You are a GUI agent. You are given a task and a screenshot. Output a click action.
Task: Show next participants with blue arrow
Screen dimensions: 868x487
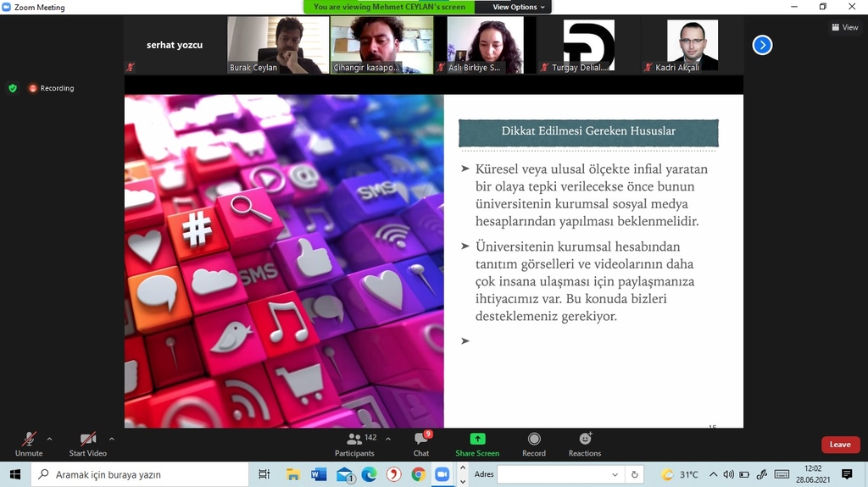[x=762, y=45]
